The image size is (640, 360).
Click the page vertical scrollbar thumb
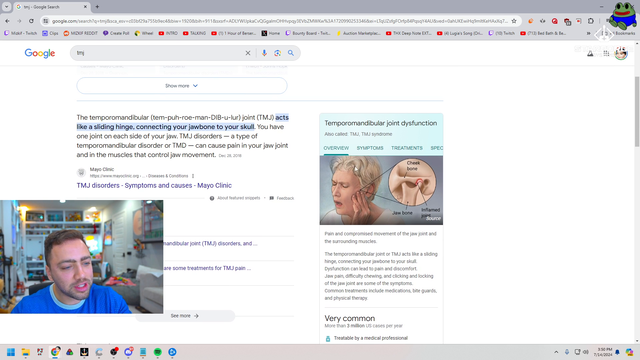637,111
